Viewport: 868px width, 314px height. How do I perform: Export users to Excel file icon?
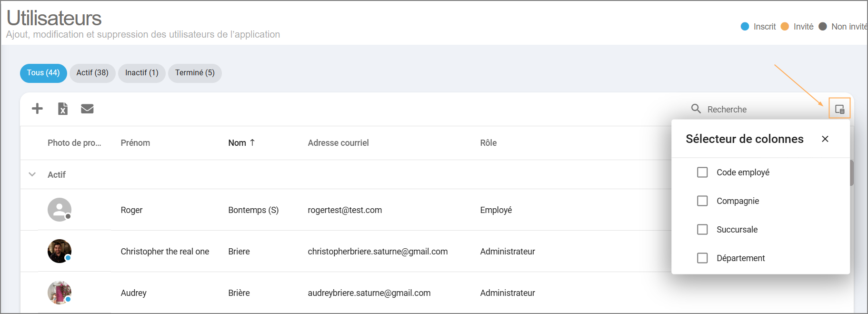point(63,109)
